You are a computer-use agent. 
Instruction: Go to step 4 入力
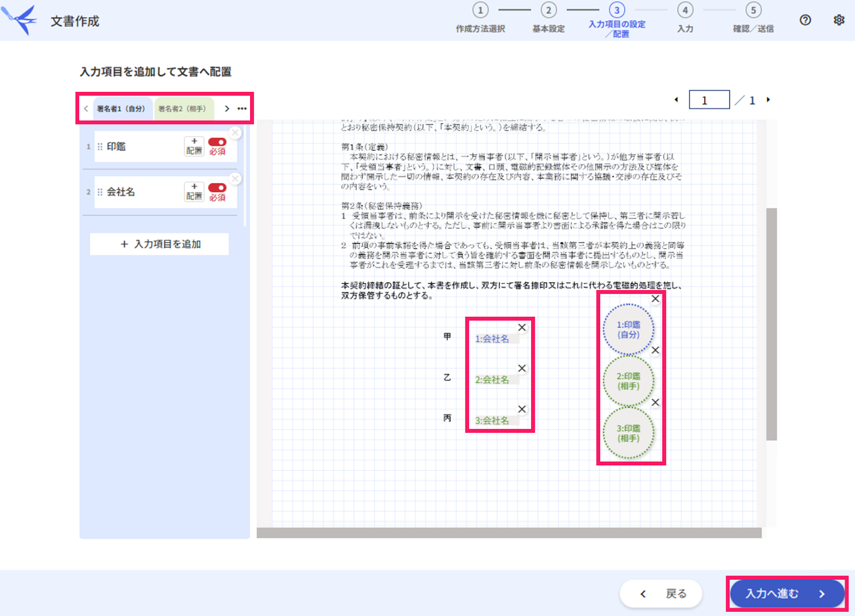pos(685,18)
